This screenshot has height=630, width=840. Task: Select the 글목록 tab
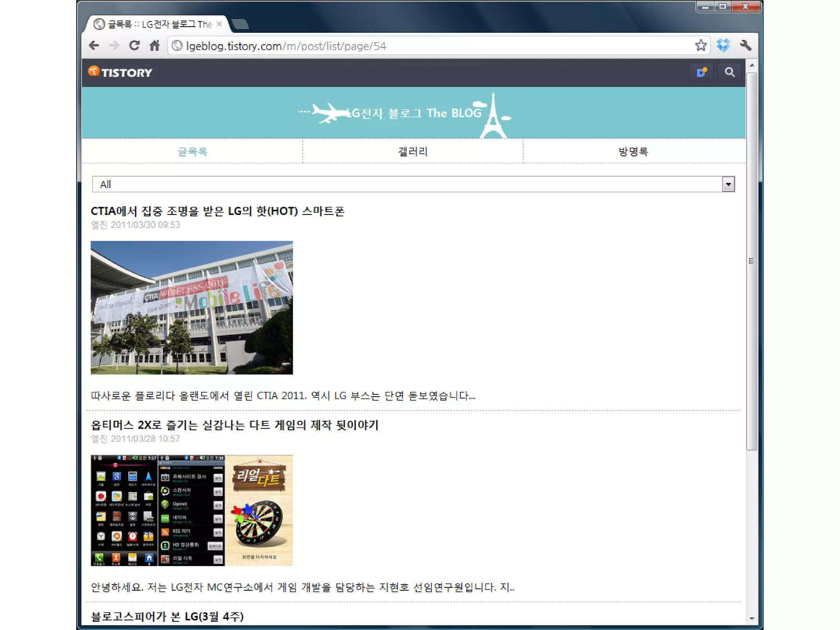(x=192, y=152)
